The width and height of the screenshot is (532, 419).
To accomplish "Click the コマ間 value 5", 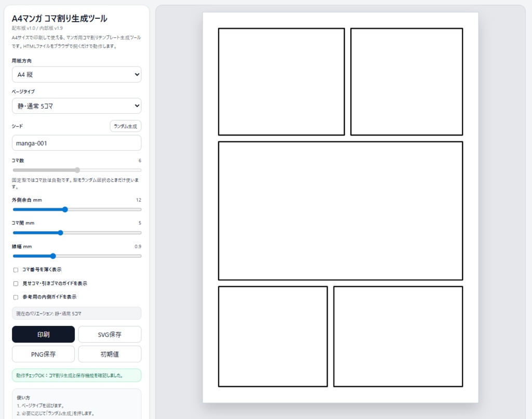I will (x=140, y=223).
